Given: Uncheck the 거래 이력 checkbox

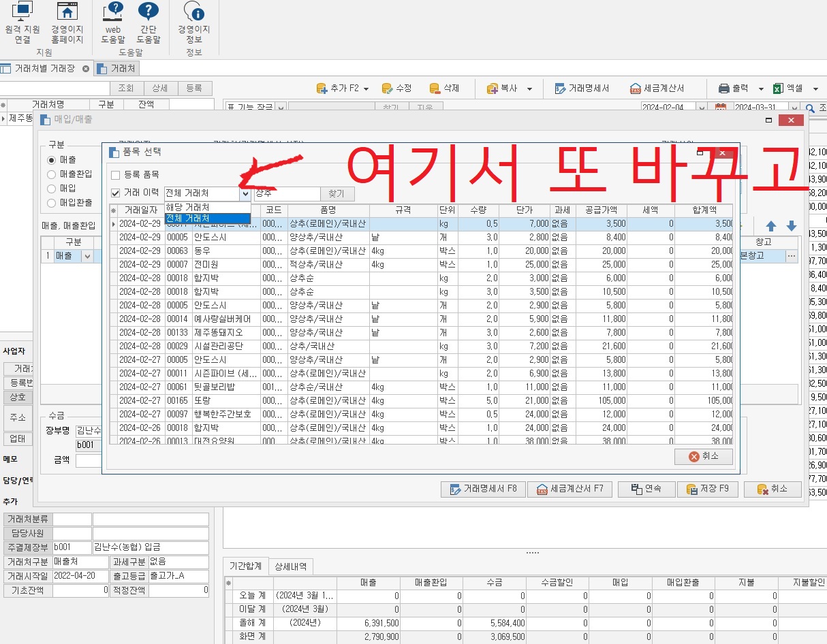Looking at the screenshot, I should point(116,193).
